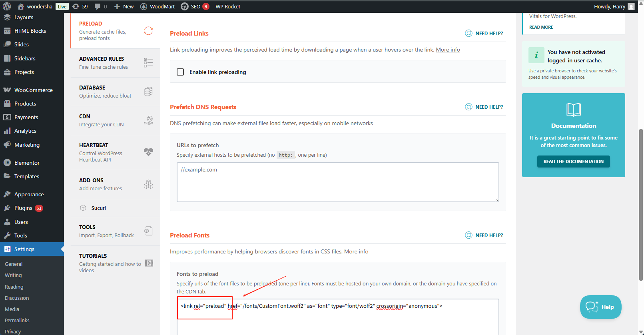644x335 pixels.
Task: Open Permalinks settings submenu
Action: tap(17, 320)
